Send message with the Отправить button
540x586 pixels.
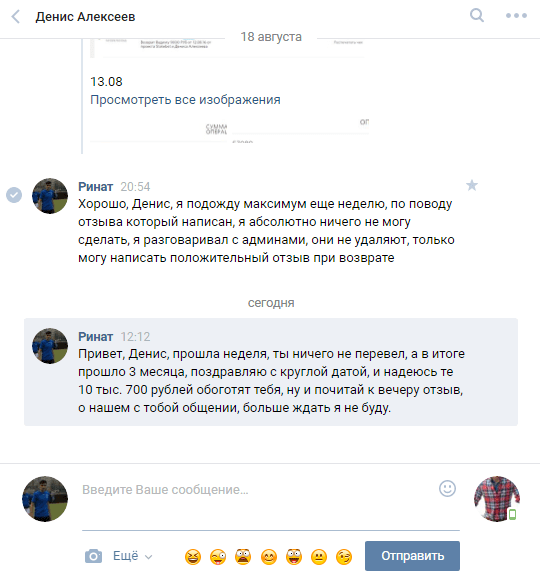coord(412,556)
